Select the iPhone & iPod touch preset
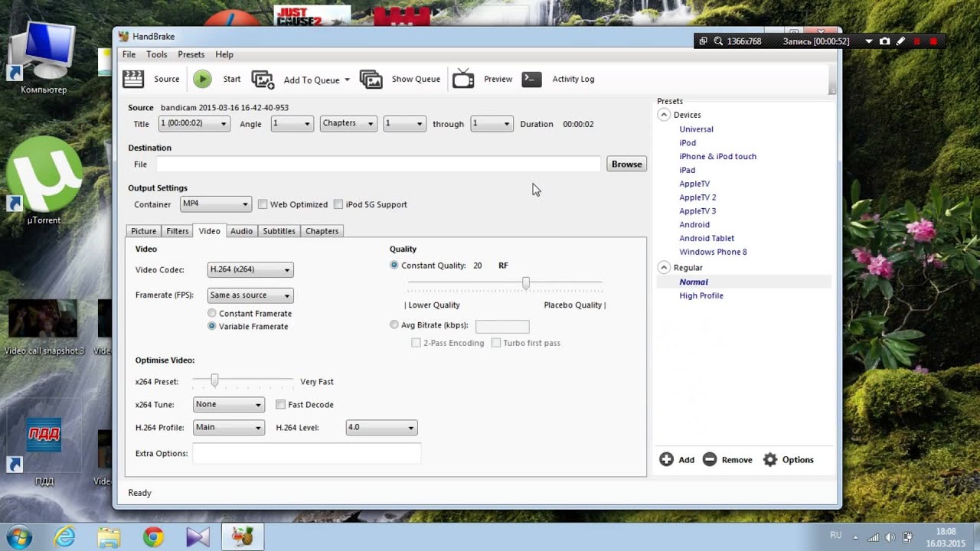 pos(717,156)
